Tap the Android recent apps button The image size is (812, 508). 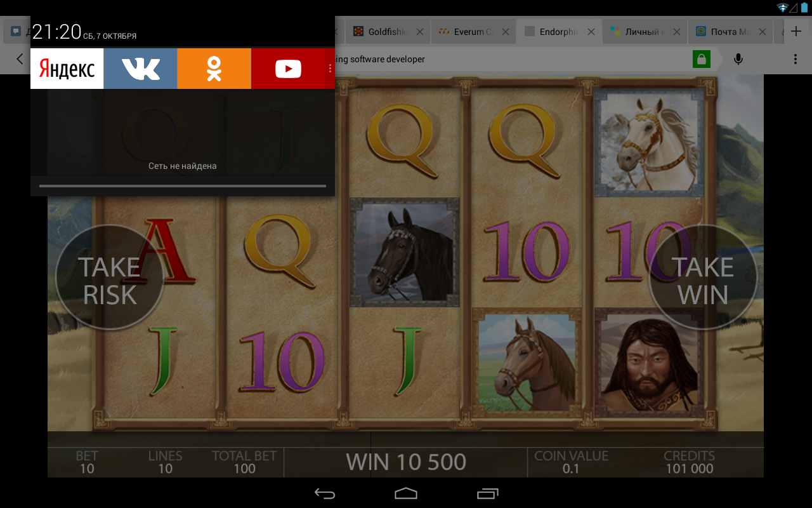487,493
